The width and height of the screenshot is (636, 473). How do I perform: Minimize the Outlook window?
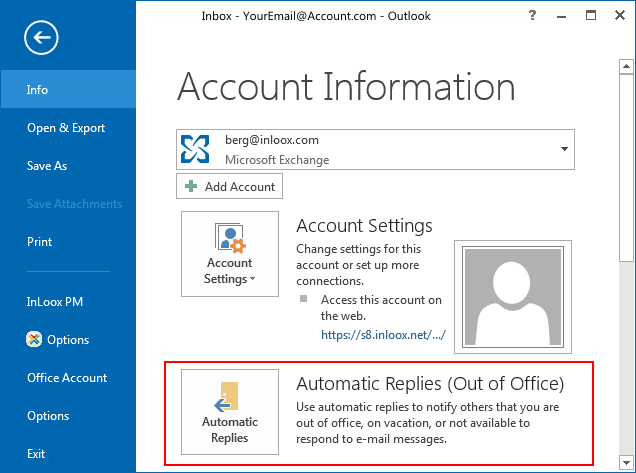pos(561,16)
